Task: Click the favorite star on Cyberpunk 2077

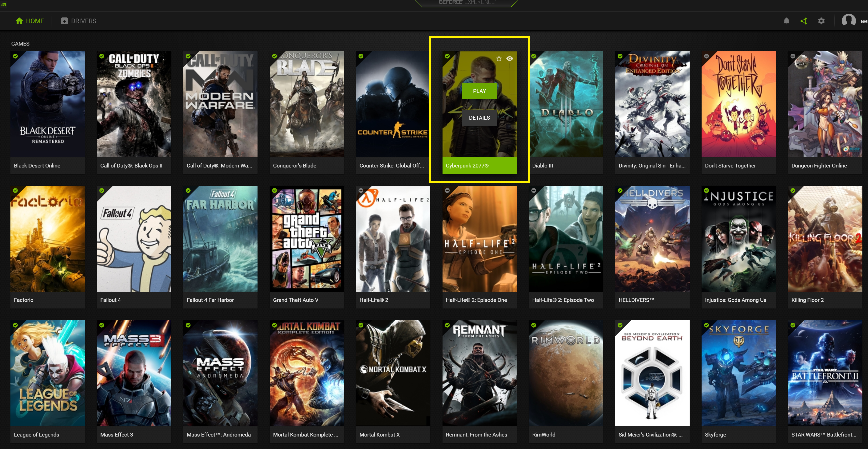Action: click(499, 59)
